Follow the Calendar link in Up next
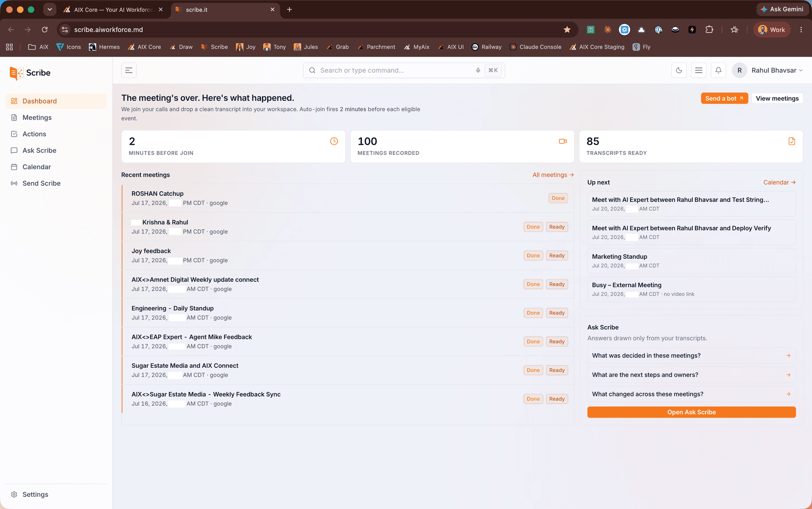812x509 pixels. click(779, 182)
